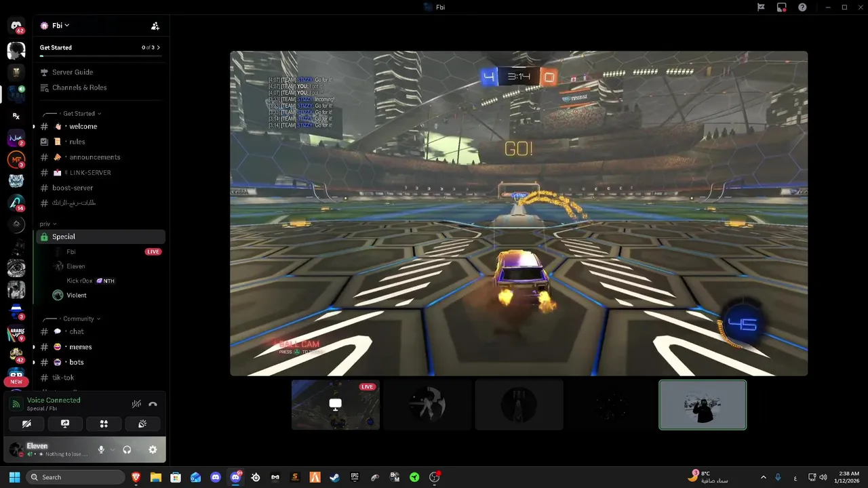Click the share your screen button
The width and height of the screenshot is (868, 488).
point(65,424)
